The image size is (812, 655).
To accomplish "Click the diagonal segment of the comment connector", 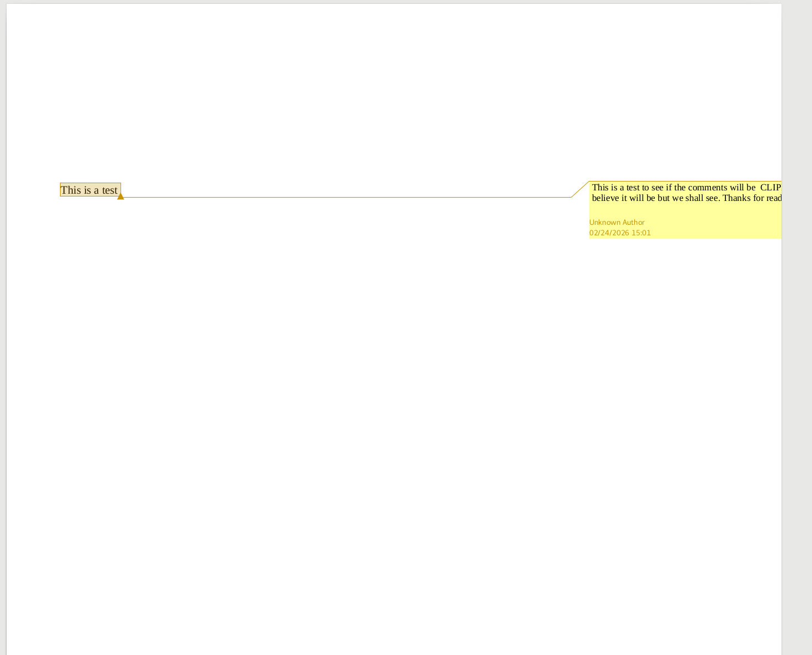I will (580, 189).
